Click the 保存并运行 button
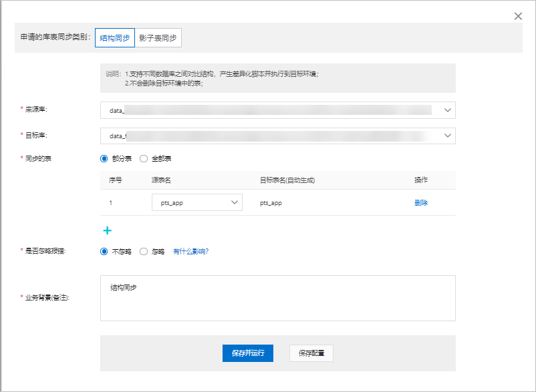536x392 pixels. pyautogui.click(x=248, y=353)
